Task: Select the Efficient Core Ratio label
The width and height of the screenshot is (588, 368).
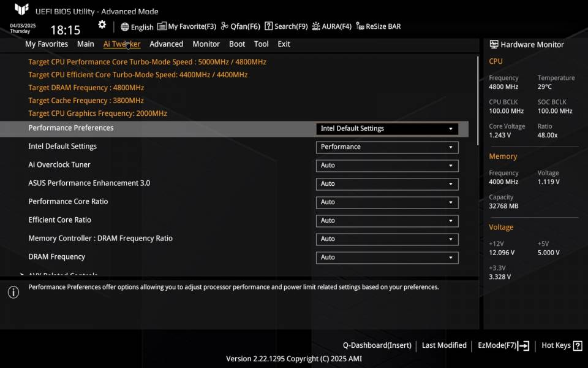Action: [x=59, y=220]
